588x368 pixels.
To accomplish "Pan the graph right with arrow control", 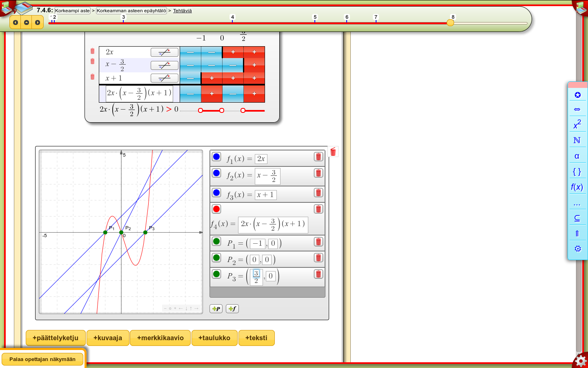I will point(196,308).
